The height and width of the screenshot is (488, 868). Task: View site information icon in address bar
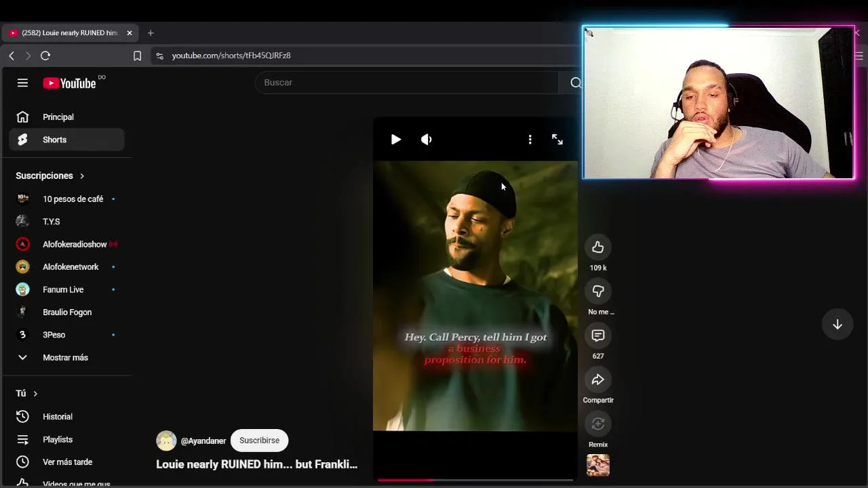[159, 56]
